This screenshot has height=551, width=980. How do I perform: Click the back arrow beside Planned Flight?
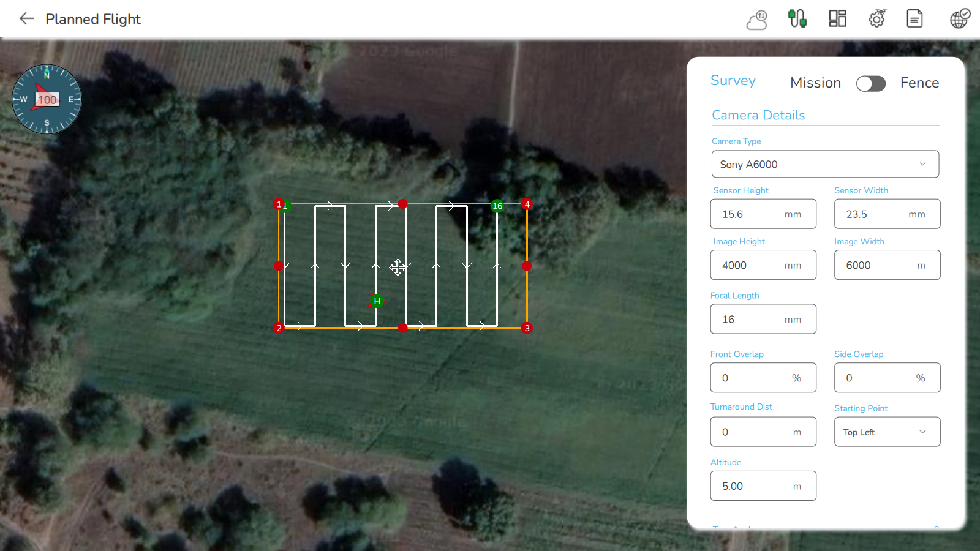click(26, 19)
